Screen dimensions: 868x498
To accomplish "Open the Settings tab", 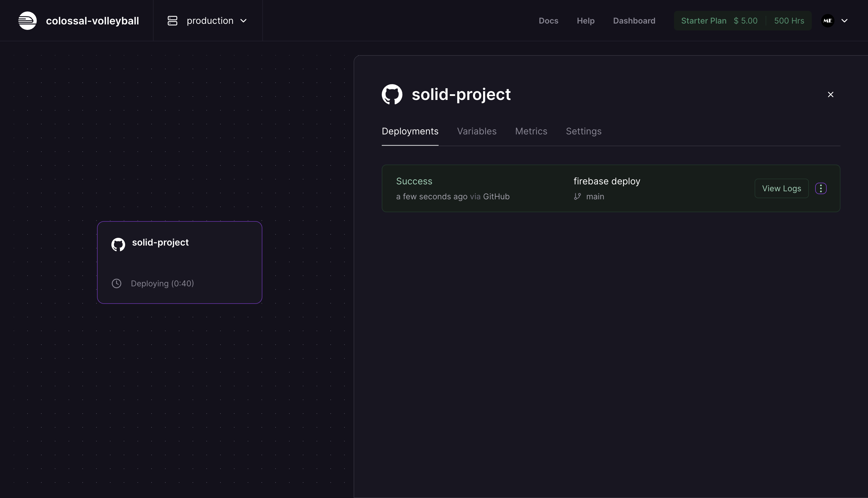I will [x=583, y=131].
